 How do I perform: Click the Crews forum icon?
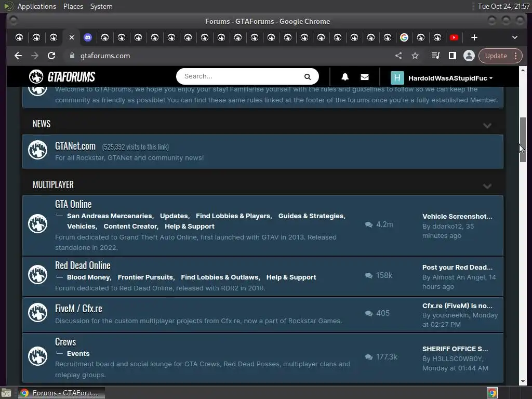tap(37, 356)
